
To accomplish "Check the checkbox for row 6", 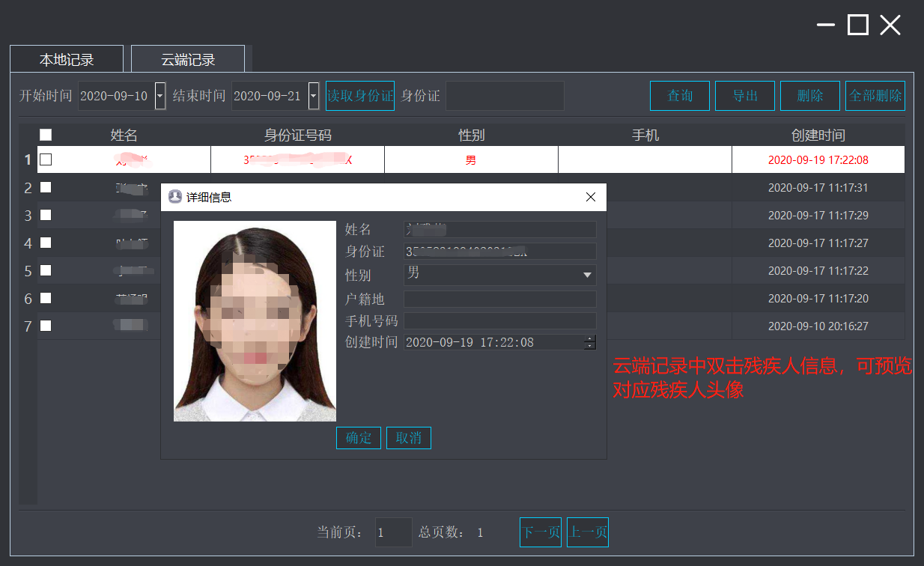I will (46, 298).
